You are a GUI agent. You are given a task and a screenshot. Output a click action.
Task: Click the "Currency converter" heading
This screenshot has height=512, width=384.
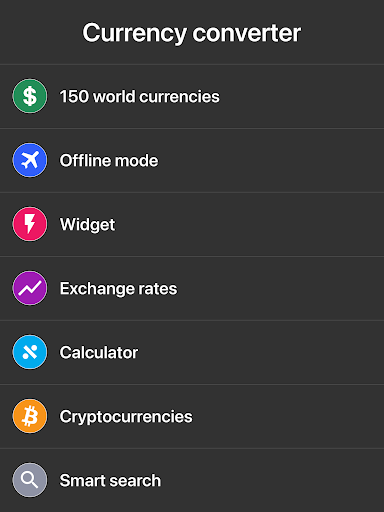192,33
